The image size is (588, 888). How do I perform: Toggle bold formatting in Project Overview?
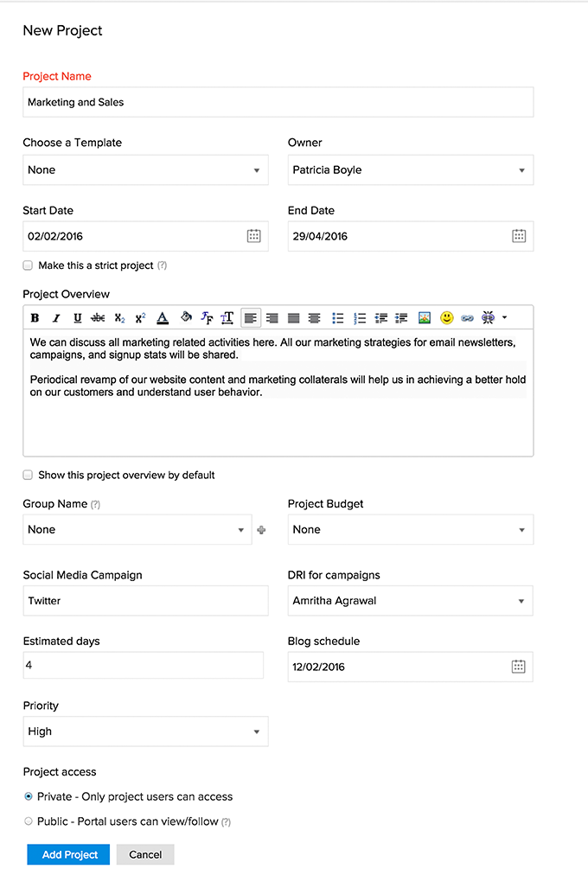pos(35,318)
